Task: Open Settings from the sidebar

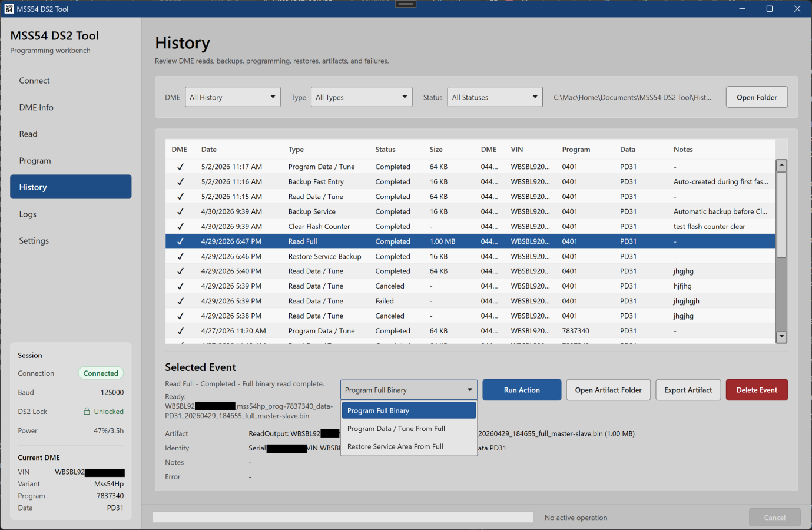Action: (71, 241)
